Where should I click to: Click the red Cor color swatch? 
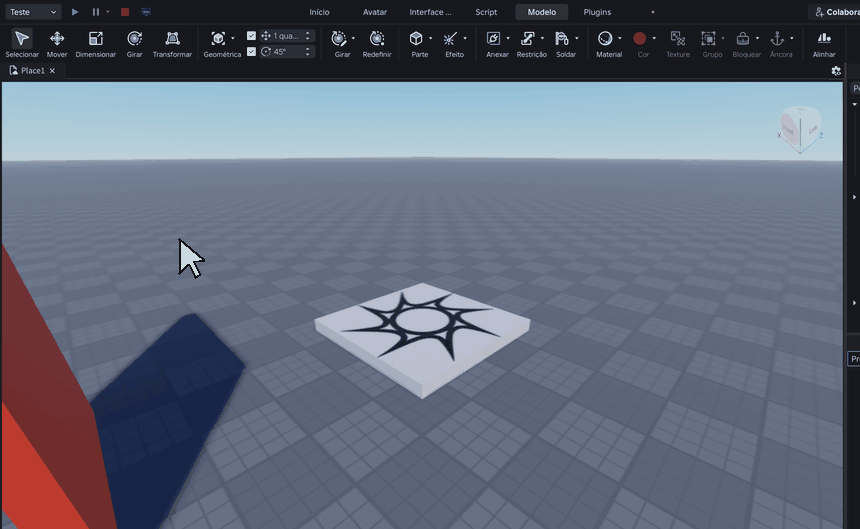(639, 38)
